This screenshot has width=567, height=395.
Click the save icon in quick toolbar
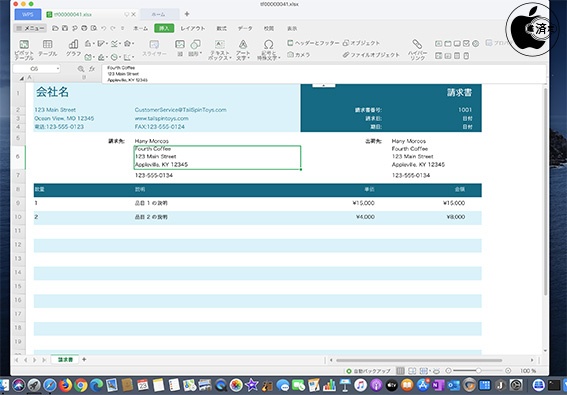pos(65,28)
